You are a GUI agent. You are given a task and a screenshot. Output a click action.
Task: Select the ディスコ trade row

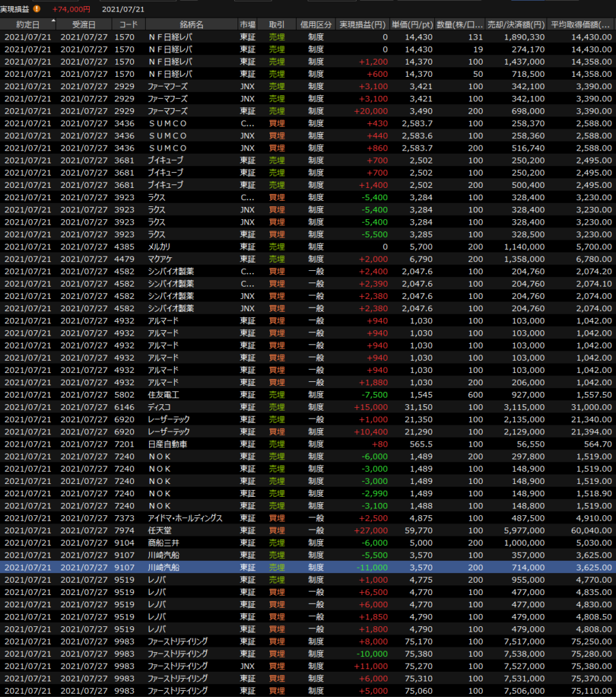pos(308,407)
